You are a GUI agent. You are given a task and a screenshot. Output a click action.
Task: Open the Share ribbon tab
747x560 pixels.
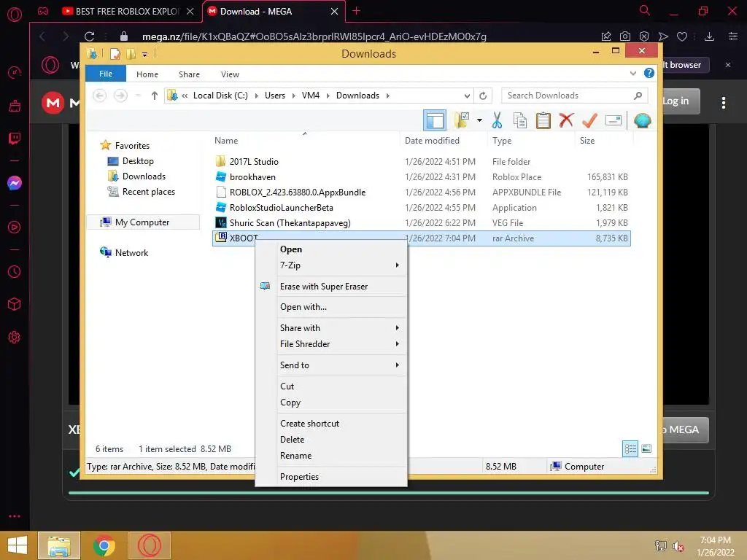coord(189,74)
